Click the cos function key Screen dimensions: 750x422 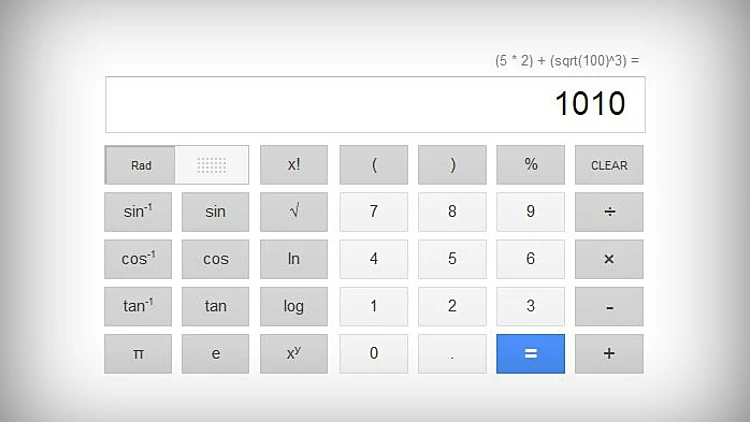click(216, 259)
